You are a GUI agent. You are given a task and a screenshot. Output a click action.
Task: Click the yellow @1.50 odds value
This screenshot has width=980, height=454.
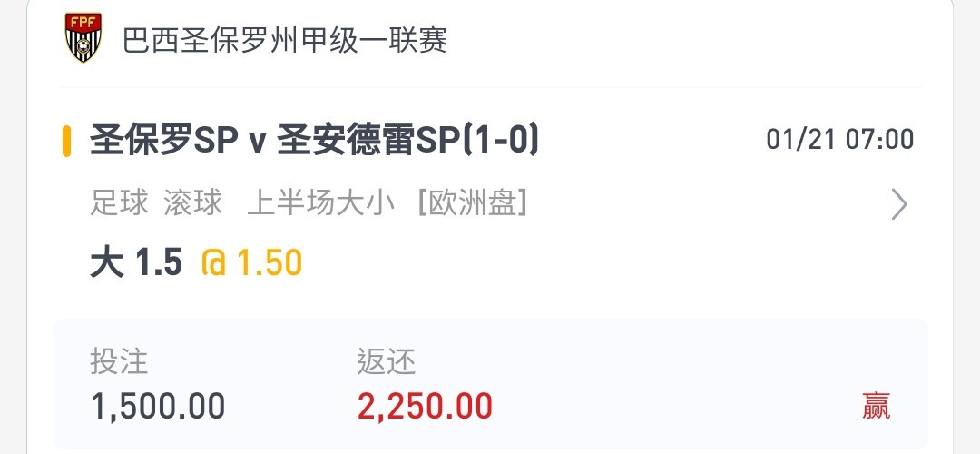[x=251, y=262]
